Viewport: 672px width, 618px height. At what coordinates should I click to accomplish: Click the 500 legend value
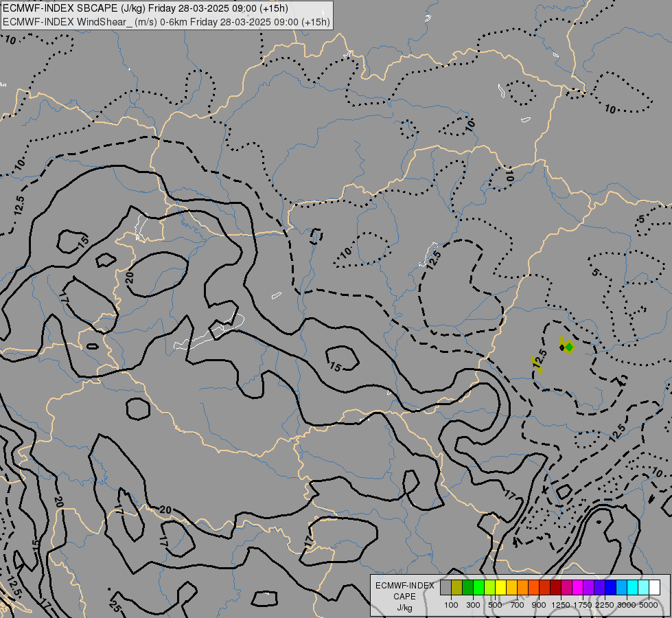click(x=495, y=605)
